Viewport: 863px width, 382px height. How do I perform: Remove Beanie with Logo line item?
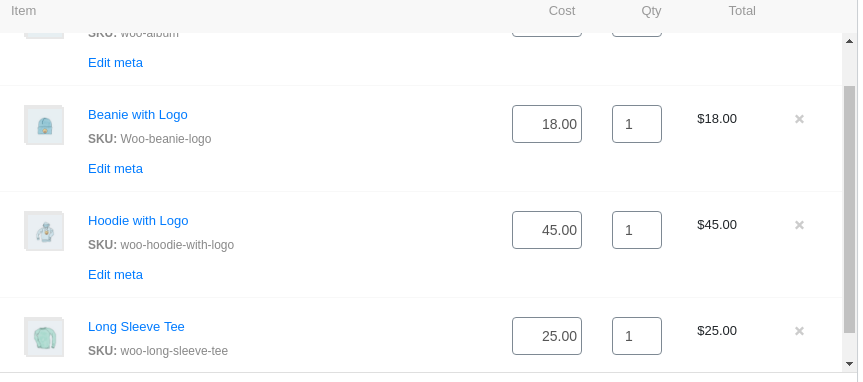799,119
